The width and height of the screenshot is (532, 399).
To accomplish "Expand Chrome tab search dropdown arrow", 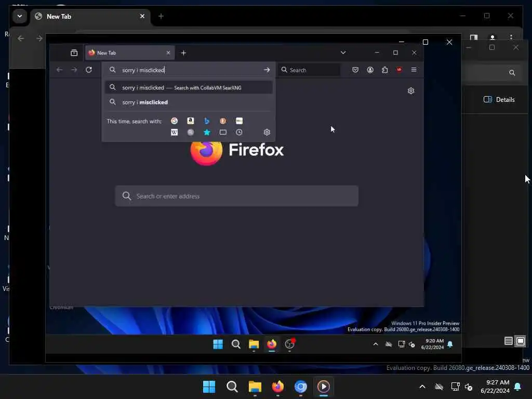I will click(x=20, y=16).
